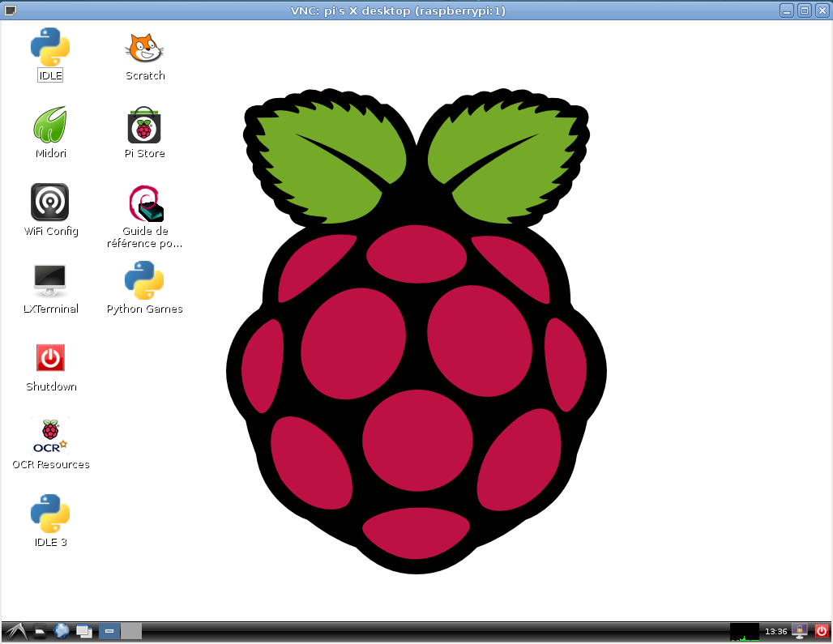Open the Midori browser desktop icon
The height and width of the screenshot is (644, 833).
[x=50, y=126]
